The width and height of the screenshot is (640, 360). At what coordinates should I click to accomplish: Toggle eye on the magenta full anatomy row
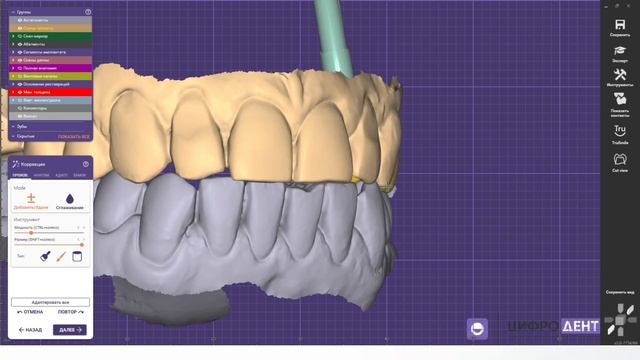pos(20,68)
